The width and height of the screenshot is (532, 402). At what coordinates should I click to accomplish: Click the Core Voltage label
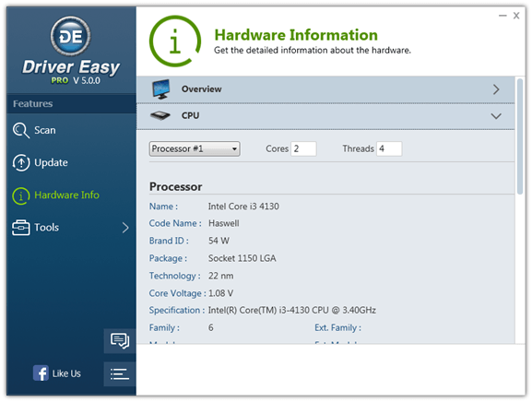177,293
